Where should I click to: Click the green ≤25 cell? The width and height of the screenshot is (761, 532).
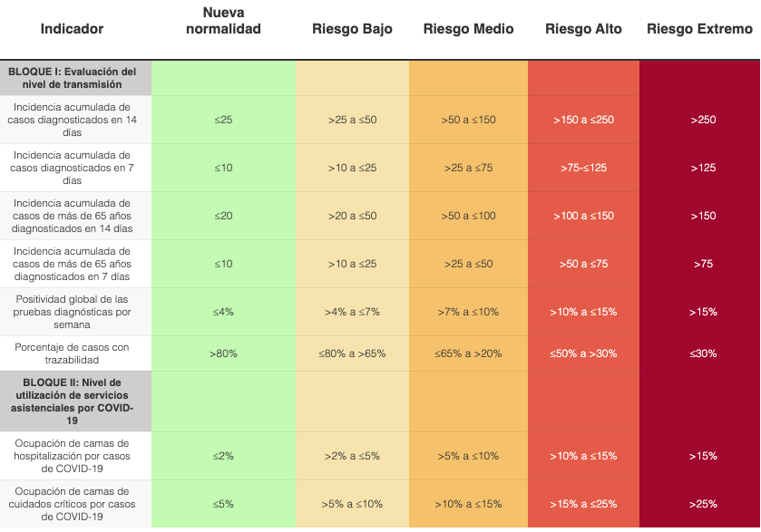pos(223,120)
